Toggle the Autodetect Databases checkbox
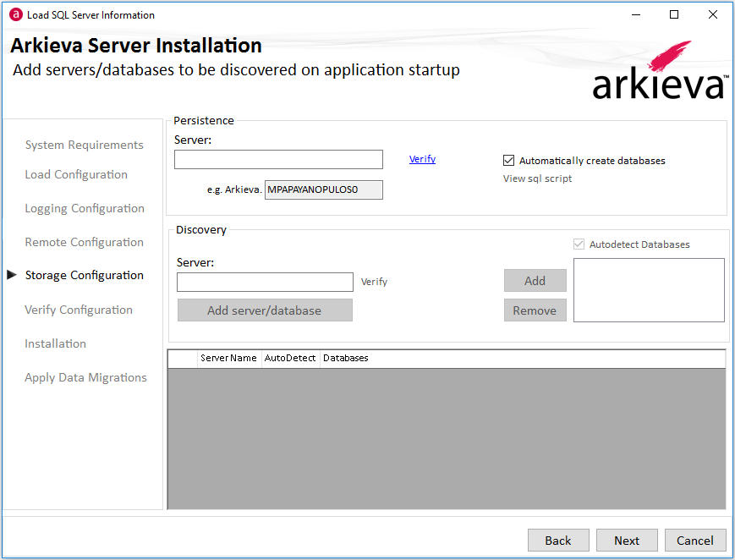The image size is (735, 560). (x=579, y=244)
